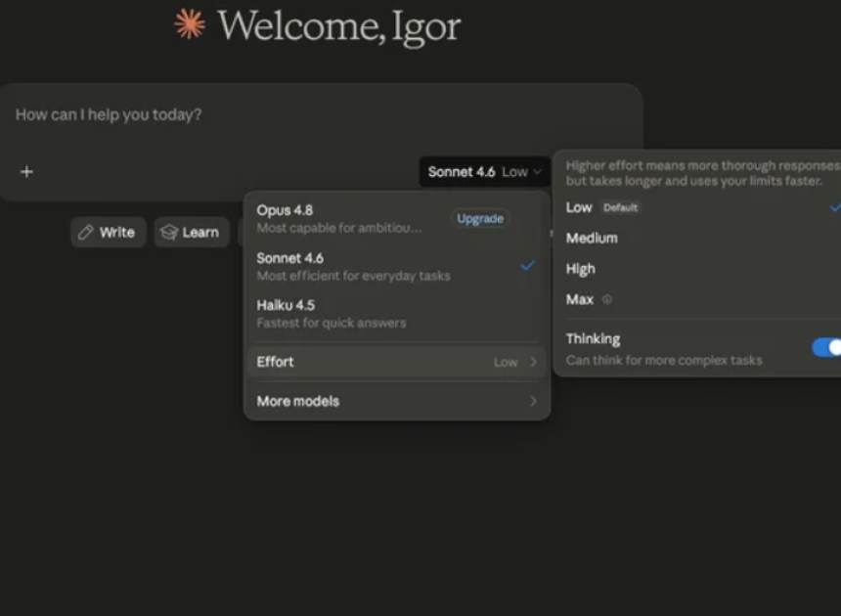Image resolution: width=841 pixels, height=616 pixels.
Task: Click the 'Welcome, Igor' heading text
Action: [x=338, y=25]
